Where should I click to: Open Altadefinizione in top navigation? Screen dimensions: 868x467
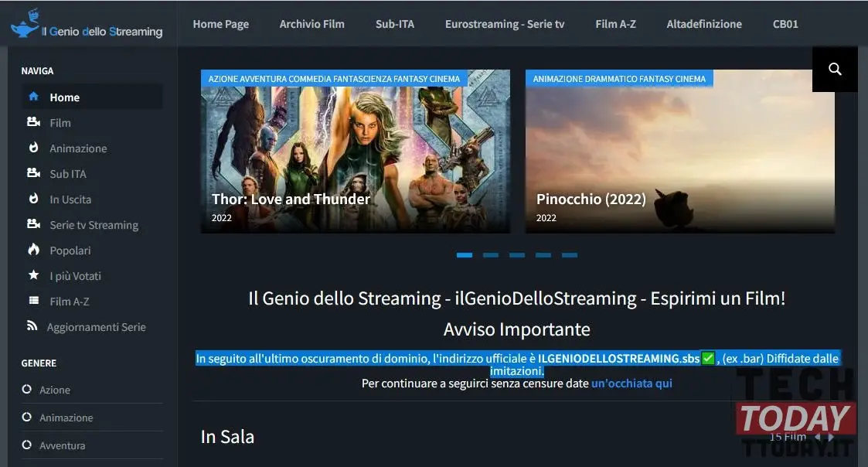point(704,24)
